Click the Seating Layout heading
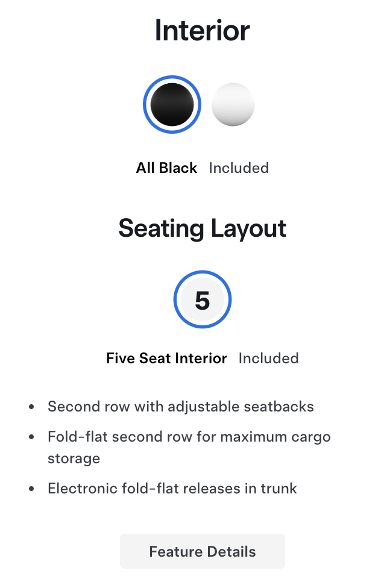This screenshot has width=381, height=588. [203, 228]
